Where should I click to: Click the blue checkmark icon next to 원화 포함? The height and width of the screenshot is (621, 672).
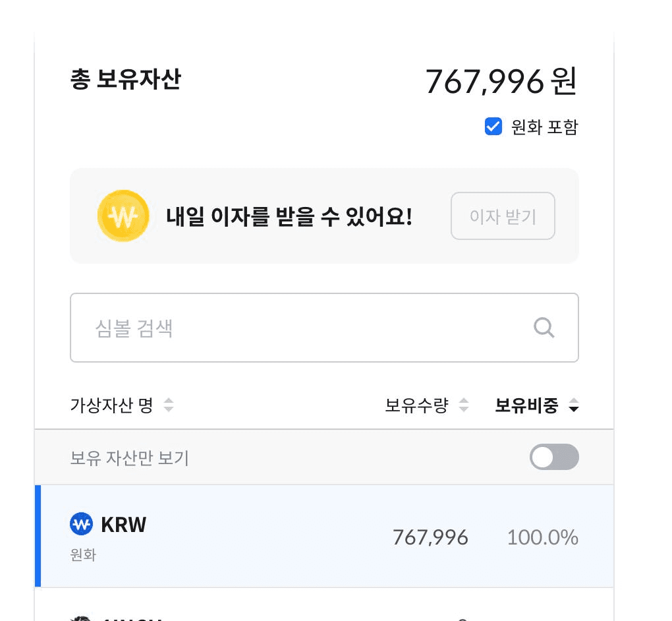tap(493, 127)
